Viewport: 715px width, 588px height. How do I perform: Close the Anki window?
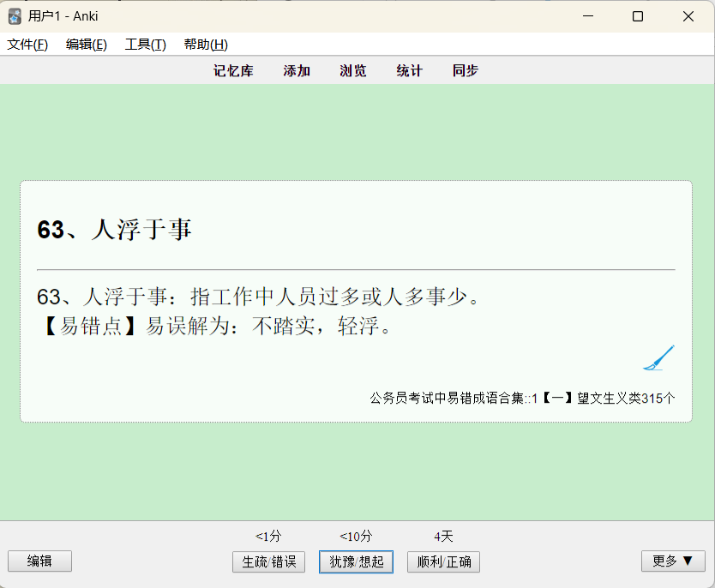(688, 16)
